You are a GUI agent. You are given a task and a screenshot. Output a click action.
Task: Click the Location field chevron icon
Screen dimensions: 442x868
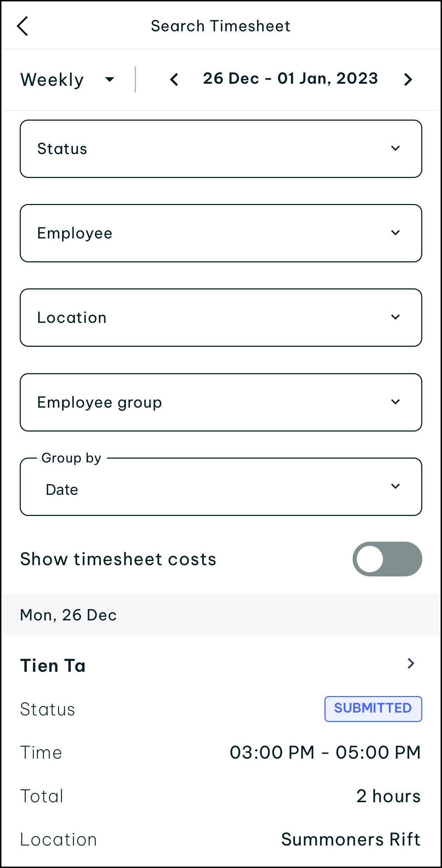click(x=396, y=317)
